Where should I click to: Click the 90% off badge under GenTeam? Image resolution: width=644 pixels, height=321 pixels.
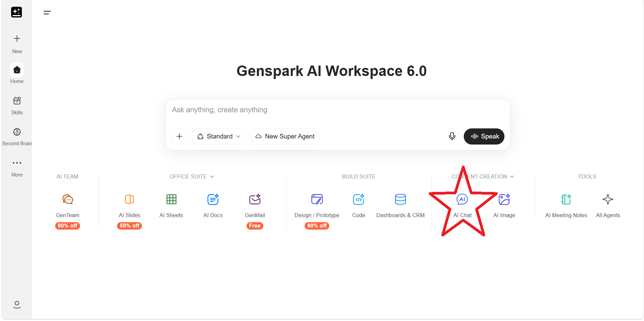[68, 226]
